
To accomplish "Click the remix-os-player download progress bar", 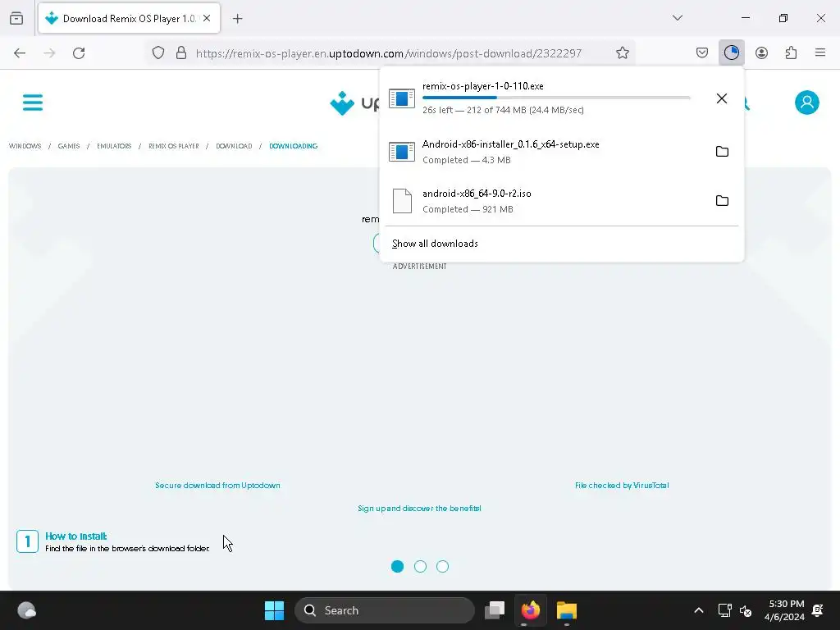I will pyautogui.click(x=556, y=98).
